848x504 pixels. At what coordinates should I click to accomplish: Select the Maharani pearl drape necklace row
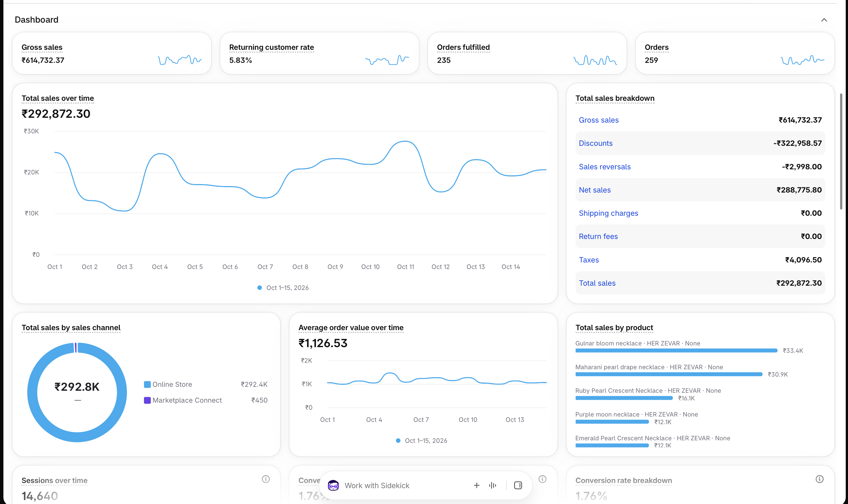tap(681, 371)
